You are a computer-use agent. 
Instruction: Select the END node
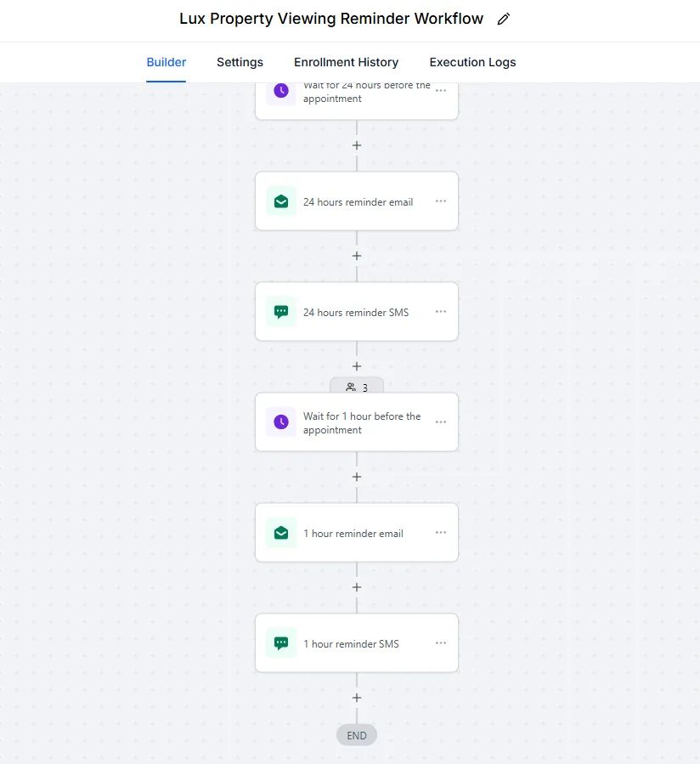click(357, 735)
